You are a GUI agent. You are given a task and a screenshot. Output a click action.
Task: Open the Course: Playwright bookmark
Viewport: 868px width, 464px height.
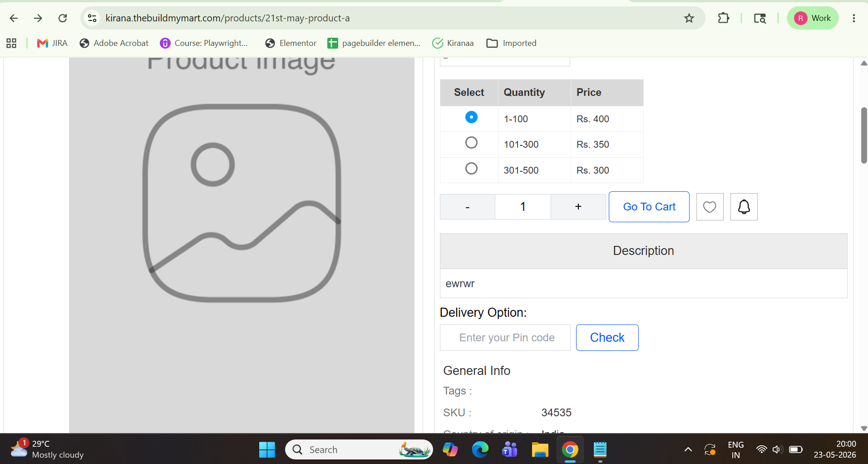tap(204, 43)
